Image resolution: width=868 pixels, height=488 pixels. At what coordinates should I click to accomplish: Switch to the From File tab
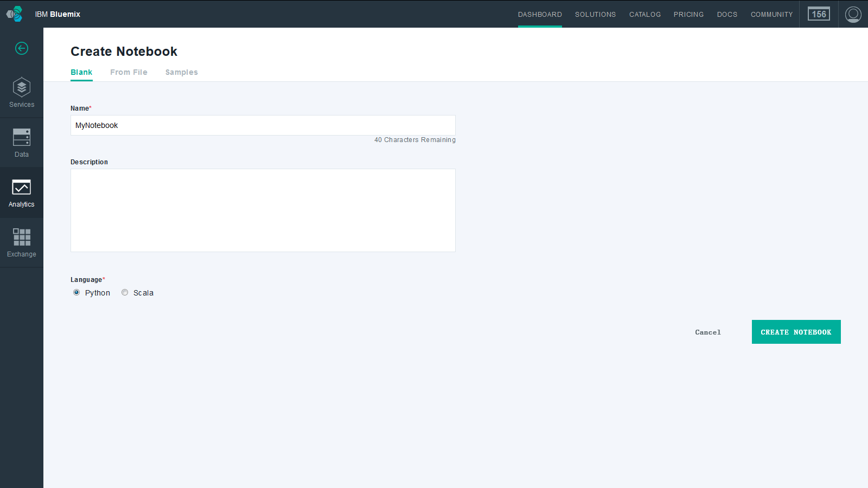click(129, 72)
